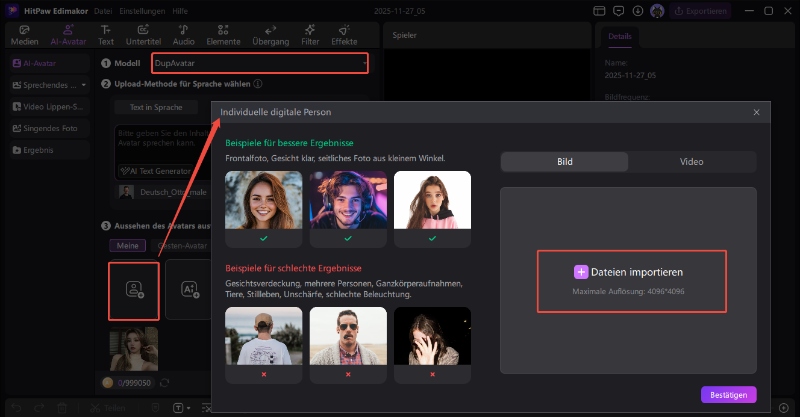The width and height of the screenshot is (800, 417).
Task: Click the man from behind bad example
Action: point(264,336)
